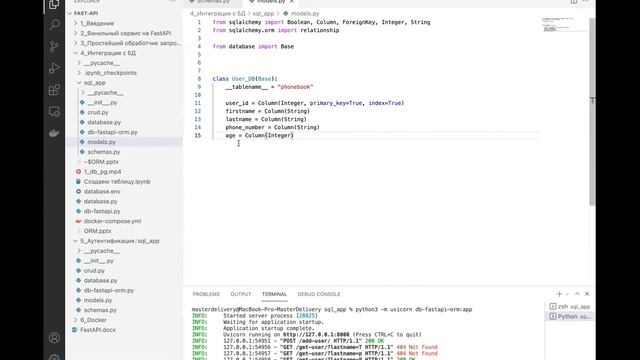Viewport: 640px width, 360px height.
Task: Add a new terminal with plus icon
Action: [559, 294]
